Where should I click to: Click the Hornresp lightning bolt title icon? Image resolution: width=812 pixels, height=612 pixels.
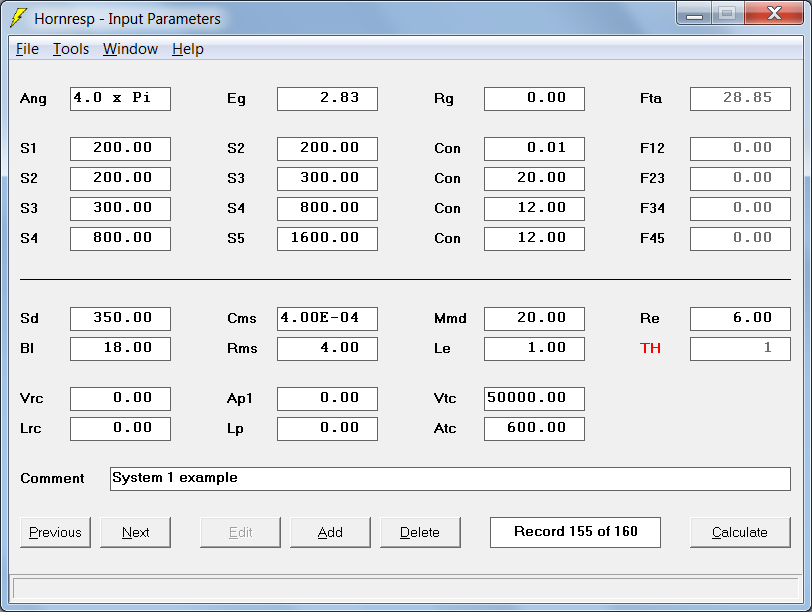pyautogui.click(x=18, y=18)
